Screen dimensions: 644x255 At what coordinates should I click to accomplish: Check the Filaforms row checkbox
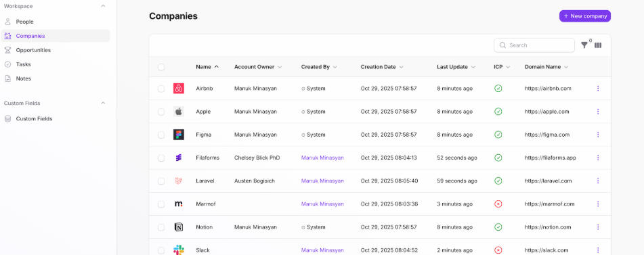coord(161,158)
